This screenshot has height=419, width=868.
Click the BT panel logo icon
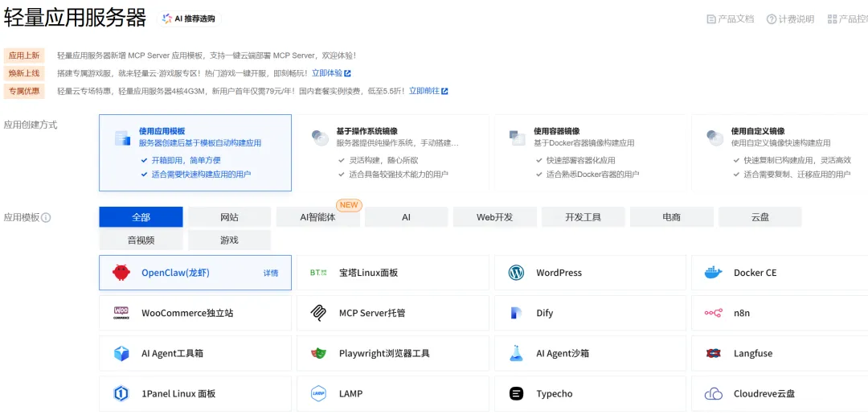318,273
